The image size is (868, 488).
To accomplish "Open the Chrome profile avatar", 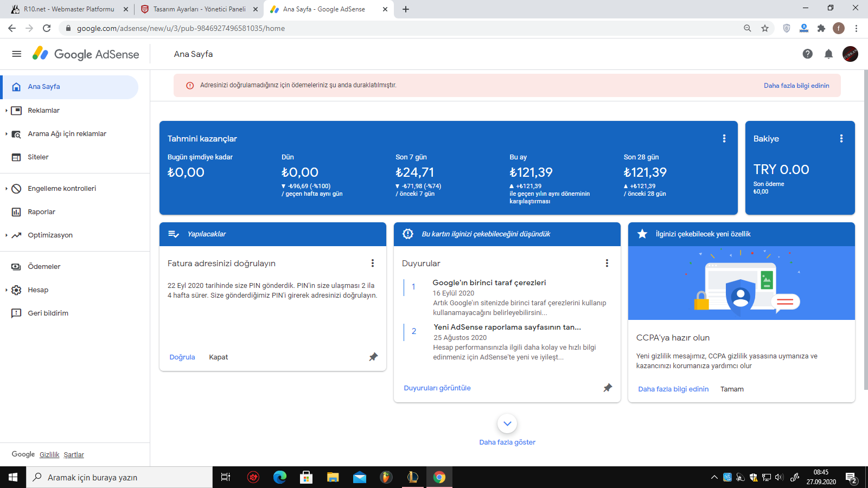I will tap(839, 28).
